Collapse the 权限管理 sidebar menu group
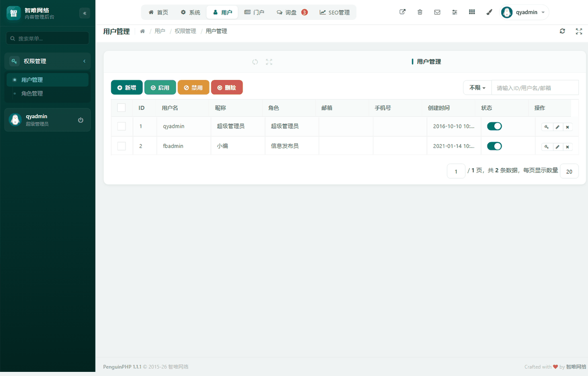This screenshot has width=588, height=376. click(48, 61)
